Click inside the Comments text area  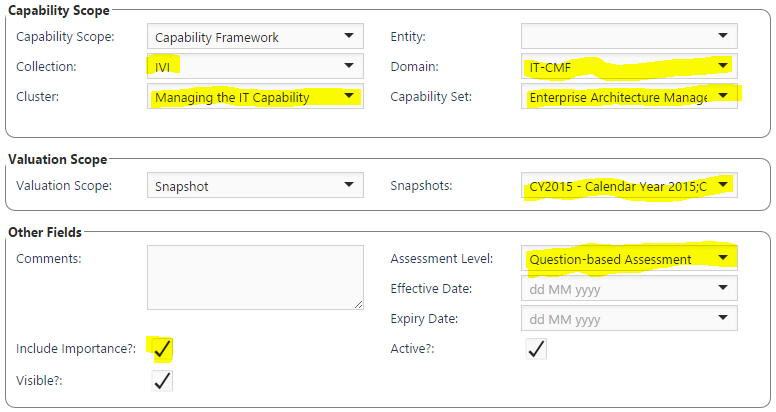[x=255, y=277]
